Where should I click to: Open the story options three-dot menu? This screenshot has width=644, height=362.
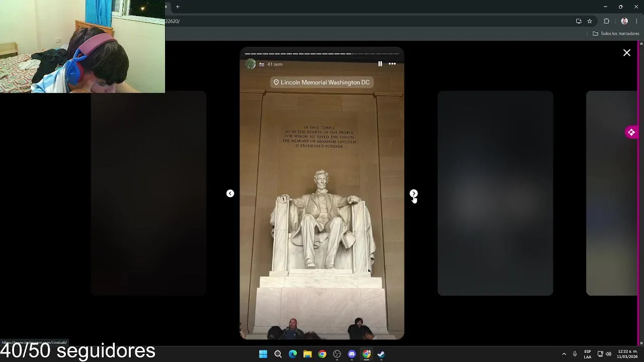(392, 64)
